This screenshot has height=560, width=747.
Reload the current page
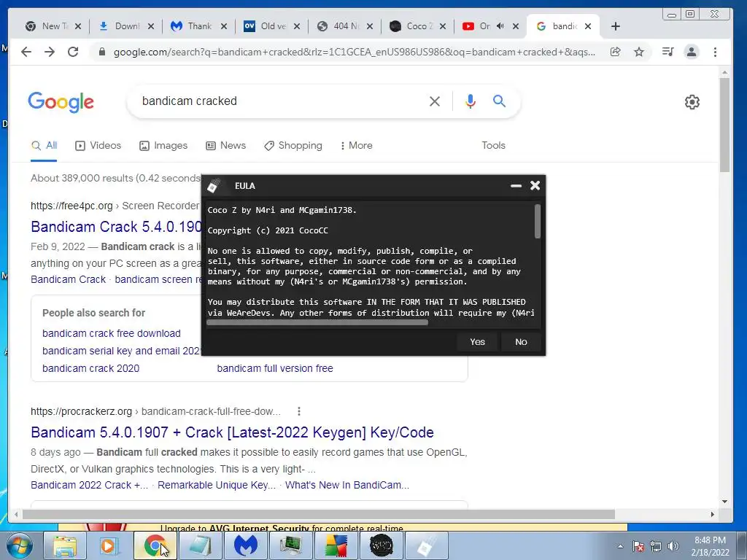click(73, 52)
